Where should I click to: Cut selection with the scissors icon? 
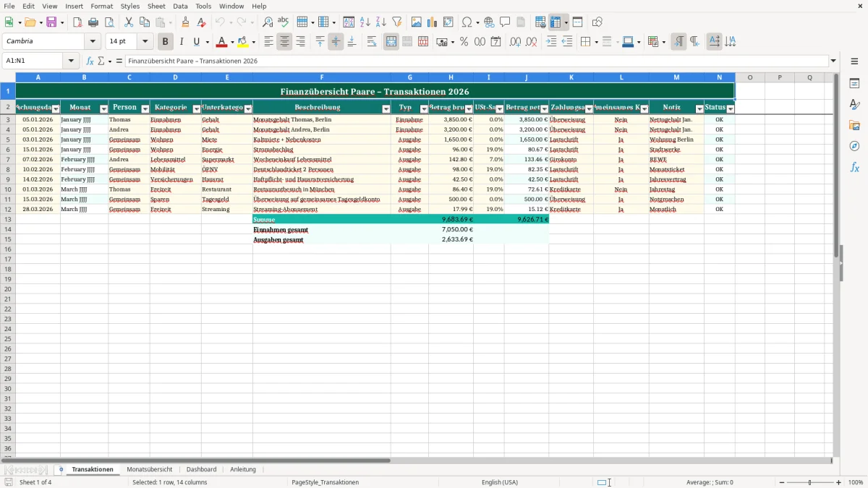[x=129, y=22]
